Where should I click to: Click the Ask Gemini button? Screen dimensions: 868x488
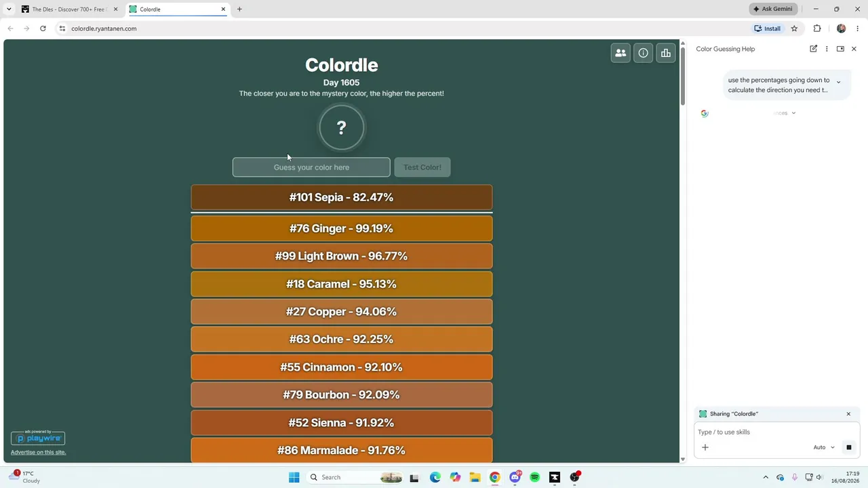coord(773,9)
